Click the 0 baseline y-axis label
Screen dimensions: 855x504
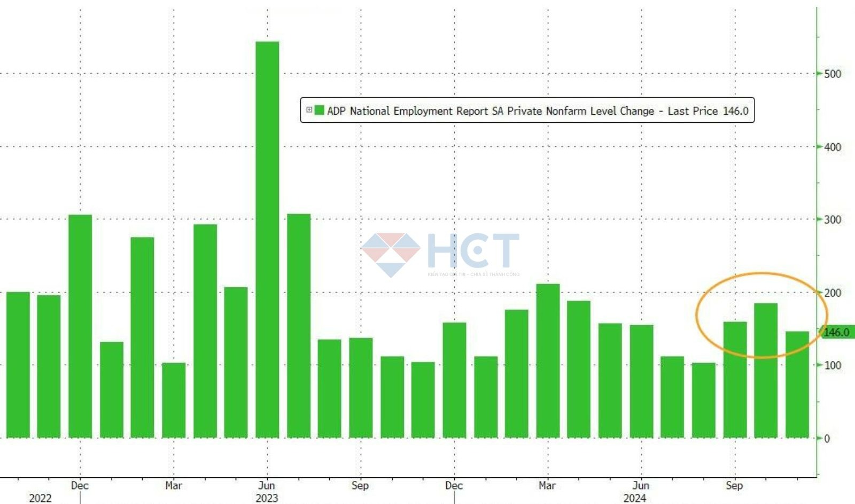[827, 439]
